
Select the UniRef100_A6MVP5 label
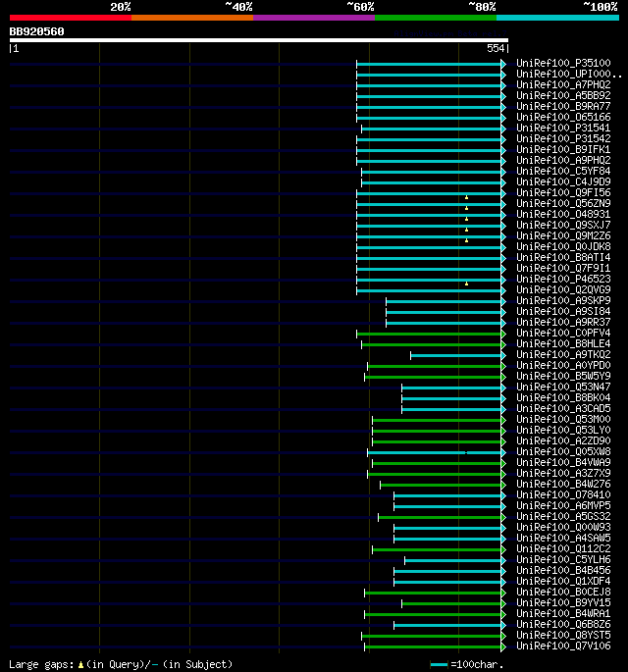pyautogui.click(x=563, y=505)
